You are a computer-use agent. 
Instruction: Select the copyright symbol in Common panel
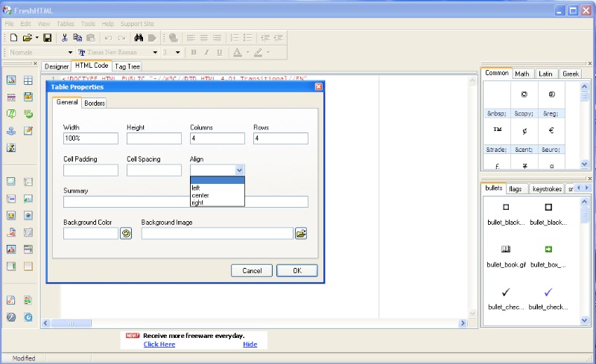coord(524,95)
